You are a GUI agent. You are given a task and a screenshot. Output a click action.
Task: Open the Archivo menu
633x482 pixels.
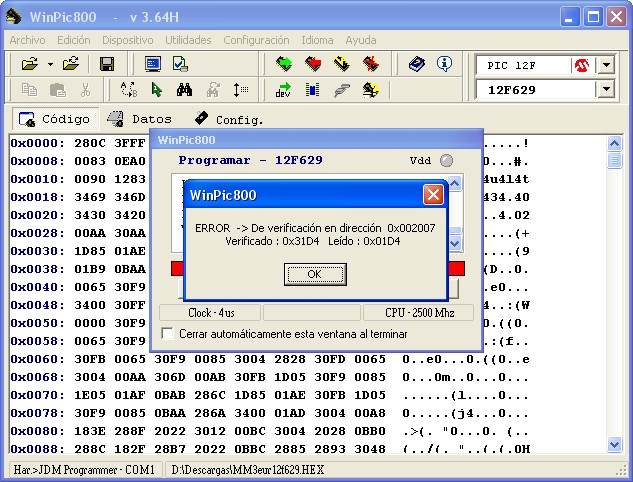(27, 40)
